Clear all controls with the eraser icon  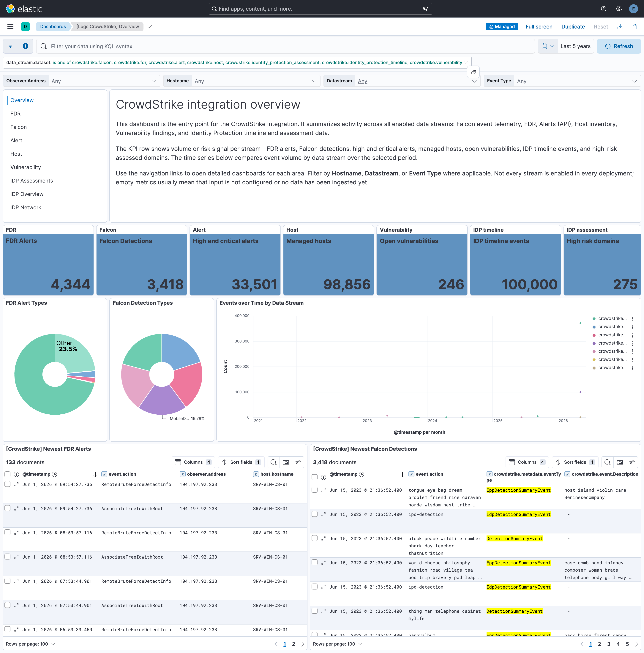(473, 72)
